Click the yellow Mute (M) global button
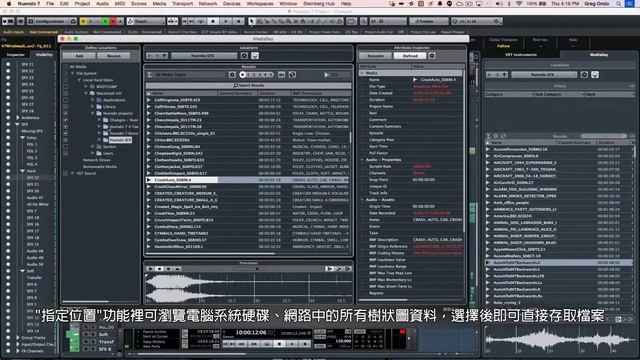 (x=83, y=21)
